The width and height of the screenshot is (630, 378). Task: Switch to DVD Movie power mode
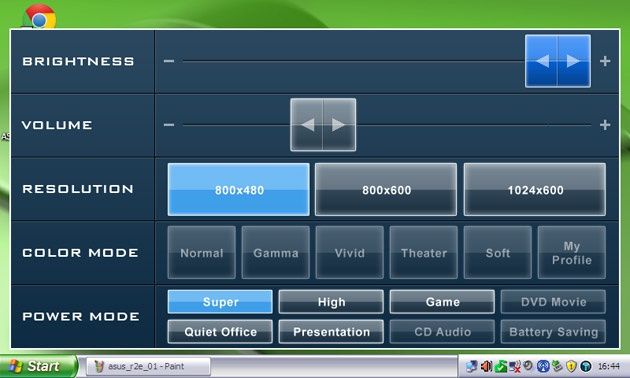pos(553,302)
